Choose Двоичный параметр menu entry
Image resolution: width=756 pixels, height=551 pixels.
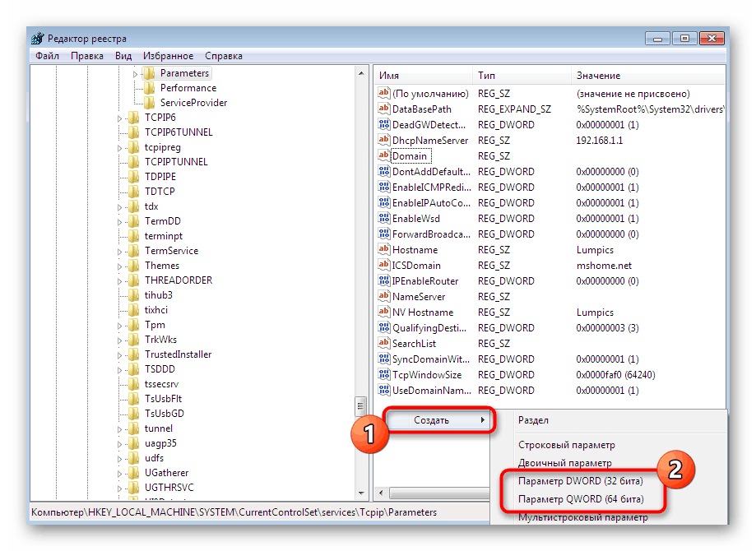[565, 463]
